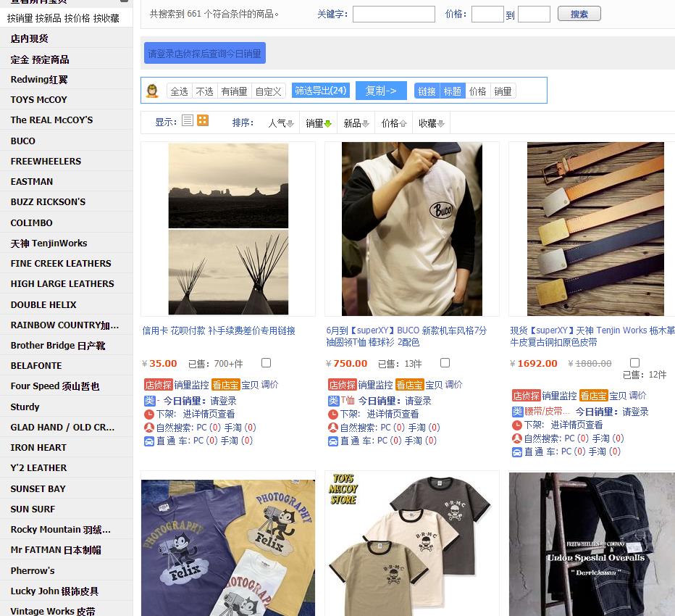The image size is (675, 616).
Task: Open the desert landscape product thumbnail
Action: pyautogui.click(x=228, y=229)
